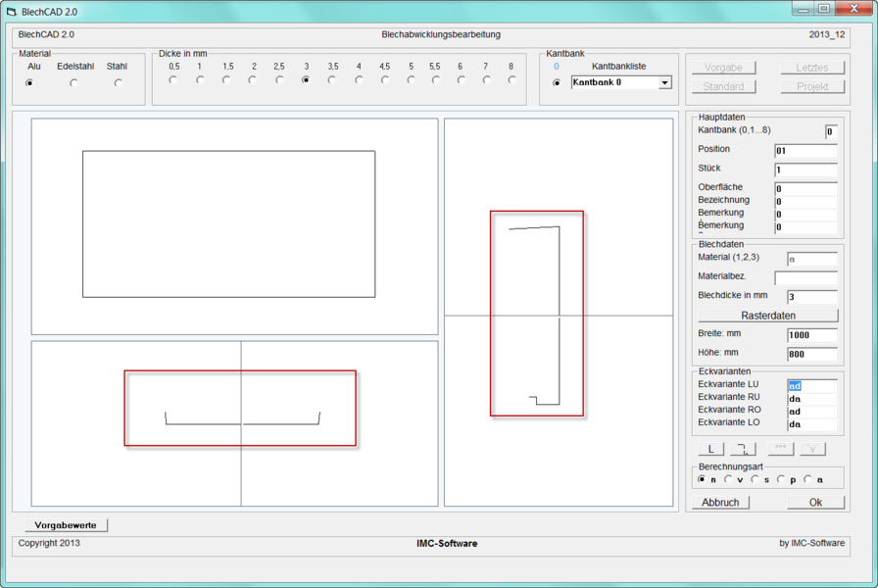Focus the Material (1,2,3) field

[812, 259]
